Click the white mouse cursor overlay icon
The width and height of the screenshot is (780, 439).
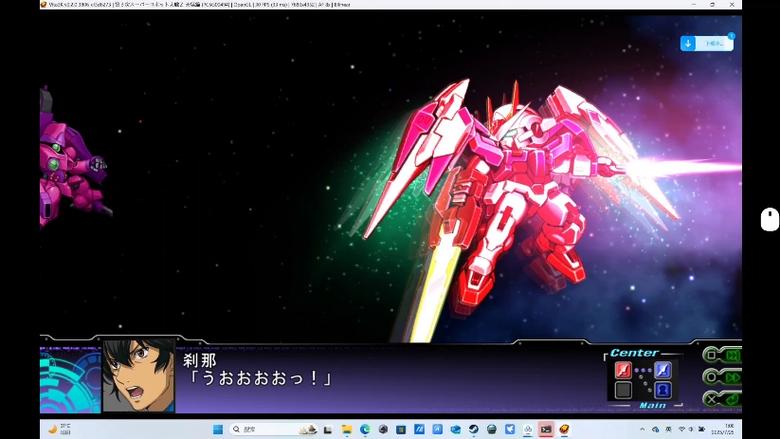point(770,219)
